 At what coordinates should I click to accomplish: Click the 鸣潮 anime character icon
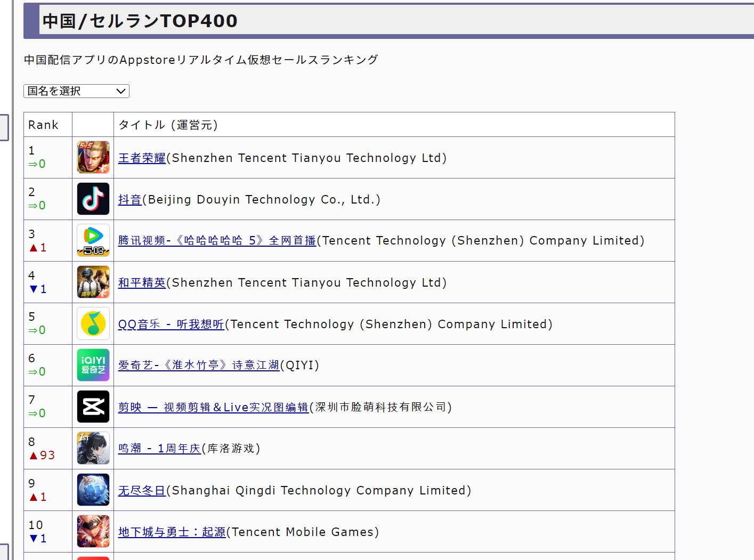93,448
